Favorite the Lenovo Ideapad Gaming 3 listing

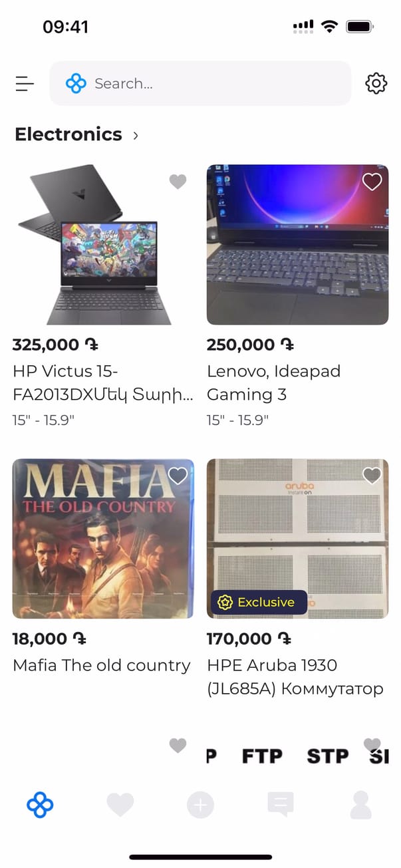(372, 181)
